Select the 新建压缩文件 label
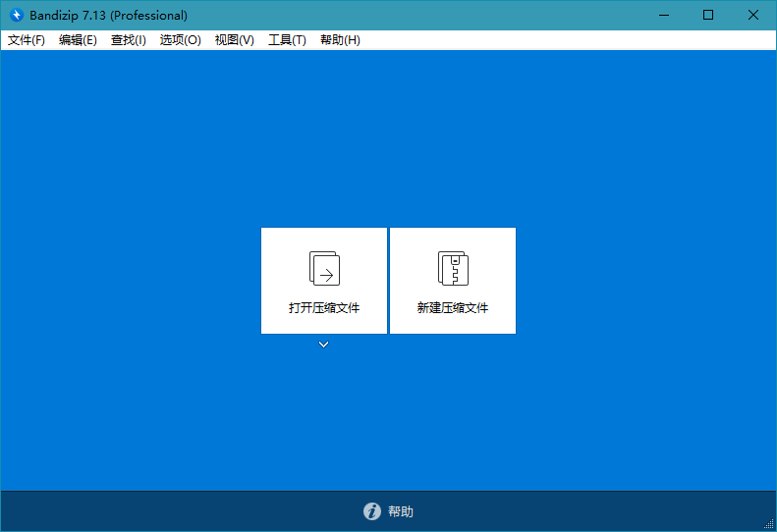Viewport: 777px width, 532px height. click(x=453, y=308)
